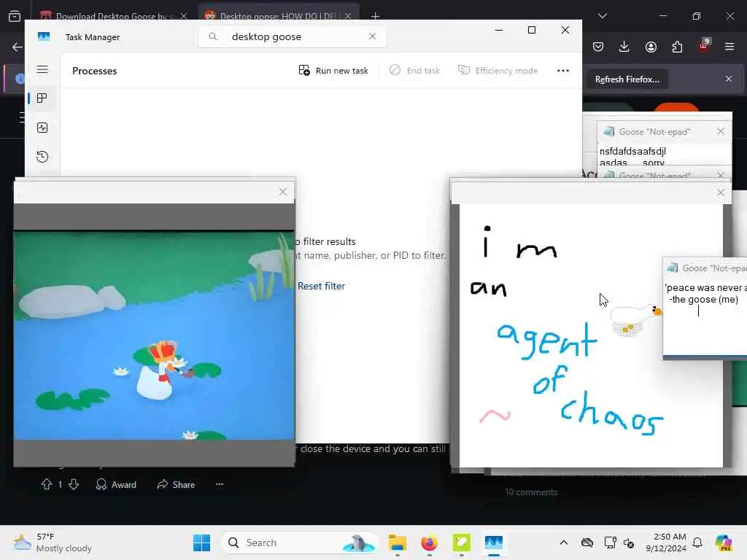Screen dimensions: 747x560
Task: Upvote the Reddit post
Action: pyautogui.click(x=46, y=484)
